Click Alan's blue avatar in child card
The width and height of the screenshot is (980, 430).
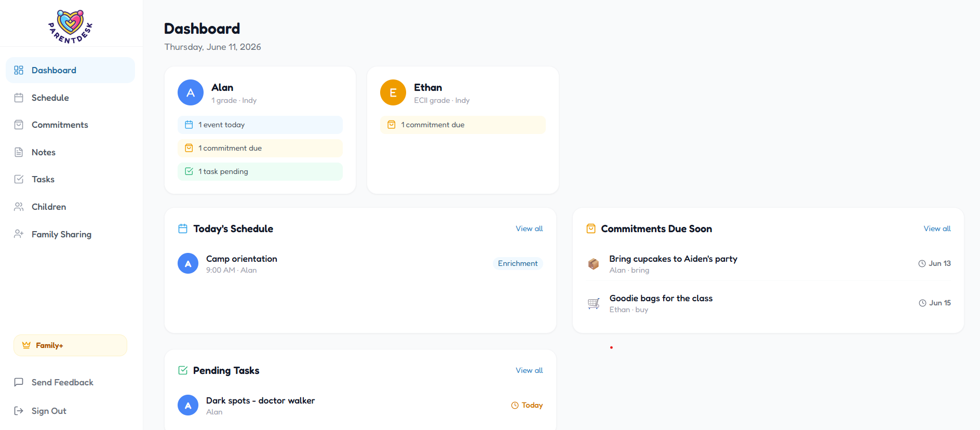(x=191, y=92)
